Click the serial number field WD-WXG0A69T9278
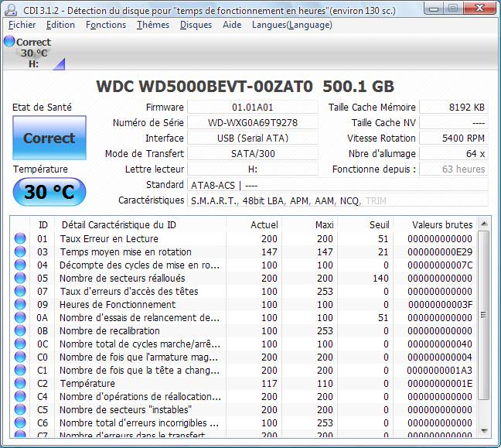Screen dimensions: 501x448 point(252,122)
